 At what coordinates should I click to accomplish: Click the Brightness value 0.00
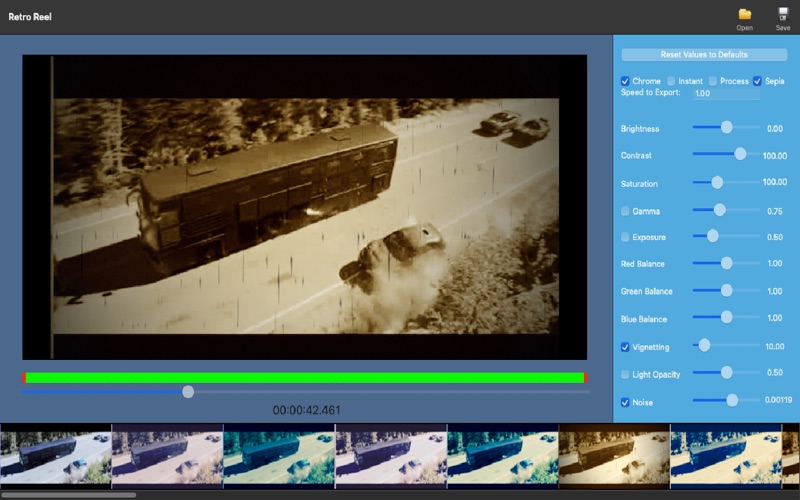pos(774,129)
